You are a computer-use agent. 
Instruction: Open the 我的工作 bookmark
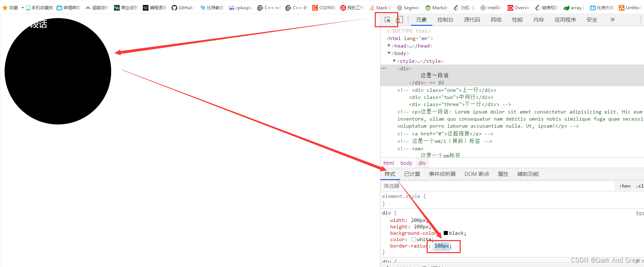coord(352,7)
